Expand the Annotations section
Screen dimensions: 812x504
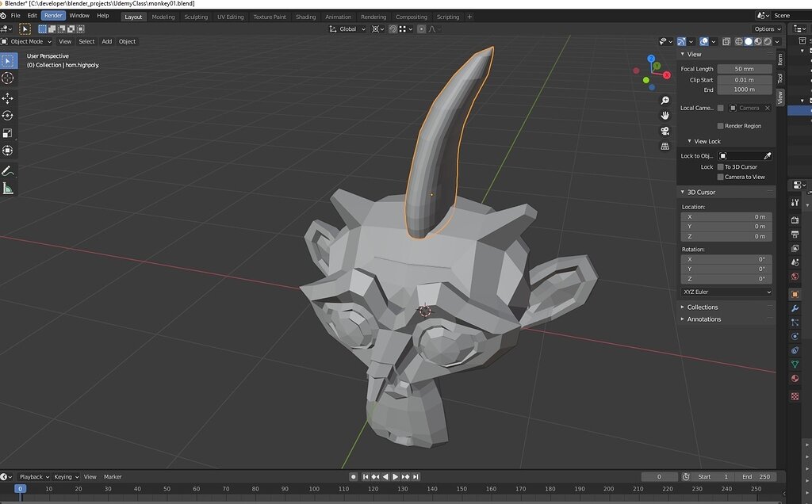point(703,319)
